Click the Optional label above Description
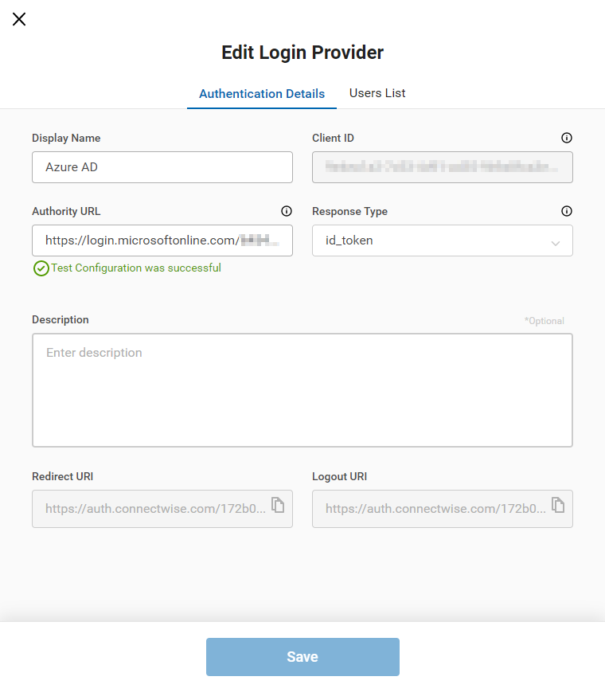Image resolution: width=605 pixels, height=700 pixels. 544,321
